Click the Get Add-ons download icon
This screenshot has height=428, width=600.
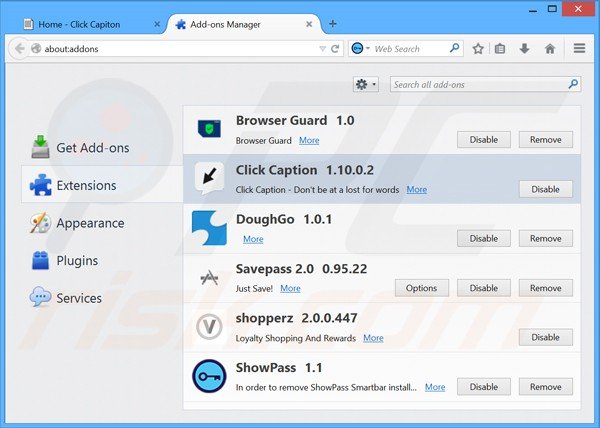pos(40,147)
